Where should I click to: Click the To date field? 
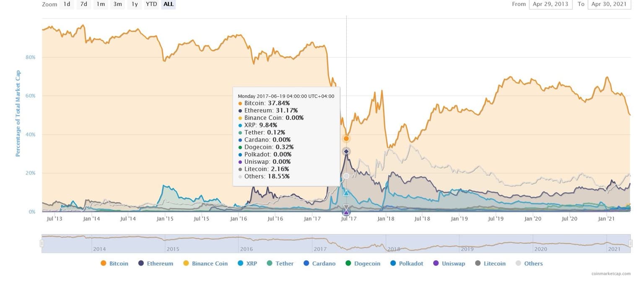click(x=609, y=4)
